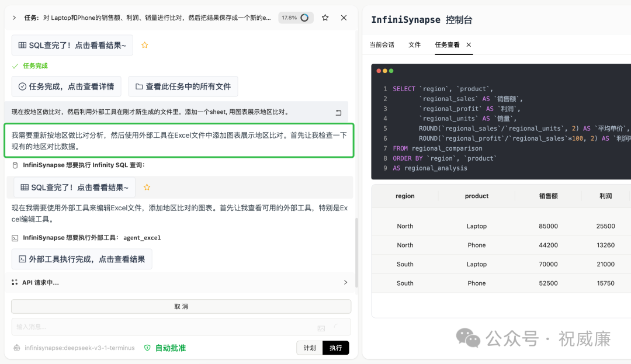Click the checkmark icon before 任务完成

pos(15,65)
